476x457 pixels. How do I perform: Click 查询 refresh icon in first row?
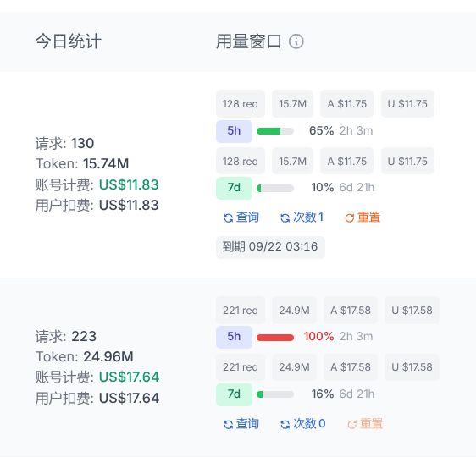(229, 217)
